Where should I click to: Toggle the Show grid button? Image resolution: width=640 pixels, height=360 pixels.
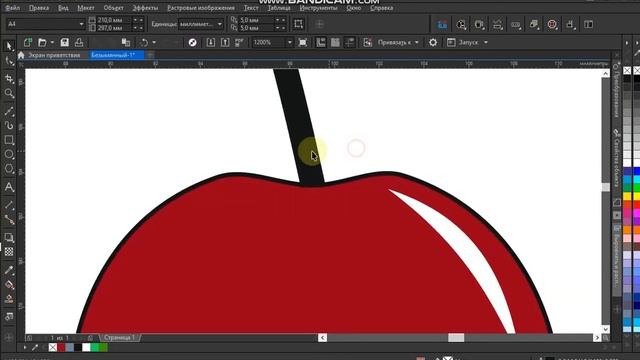335,42
